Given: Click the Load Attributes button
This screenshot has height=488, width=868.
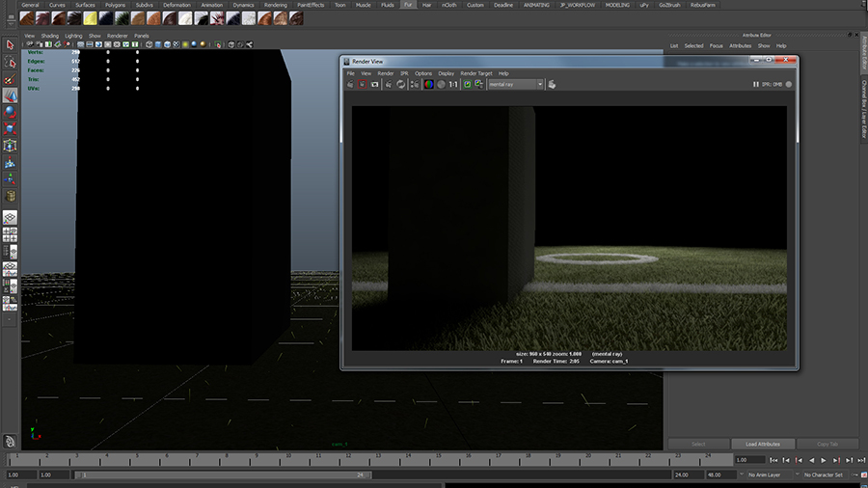Looking at the screenshot, I should pyautogui.click(x=762, y=444).
